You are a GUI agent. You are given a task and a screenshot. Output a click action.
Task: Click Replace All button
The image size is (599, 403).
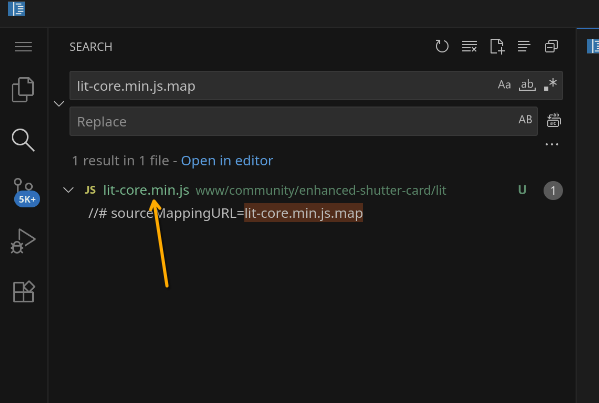coord(554,120)
